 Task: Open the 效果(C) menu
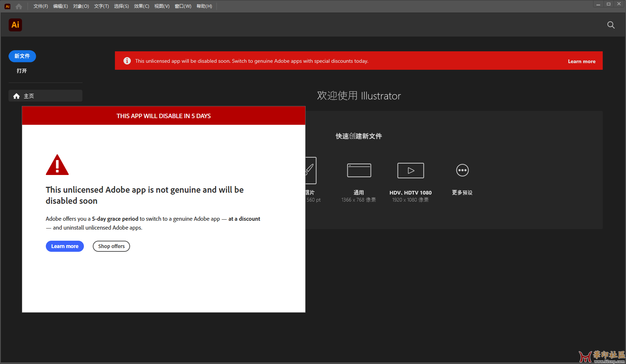(142, 6)
